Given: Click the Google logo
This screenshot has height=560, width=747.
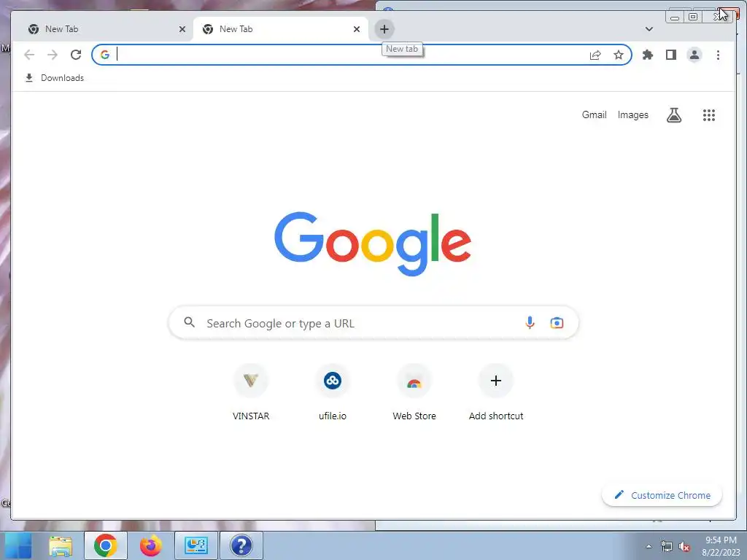Looking at the screenshot, I should [373, 244].
